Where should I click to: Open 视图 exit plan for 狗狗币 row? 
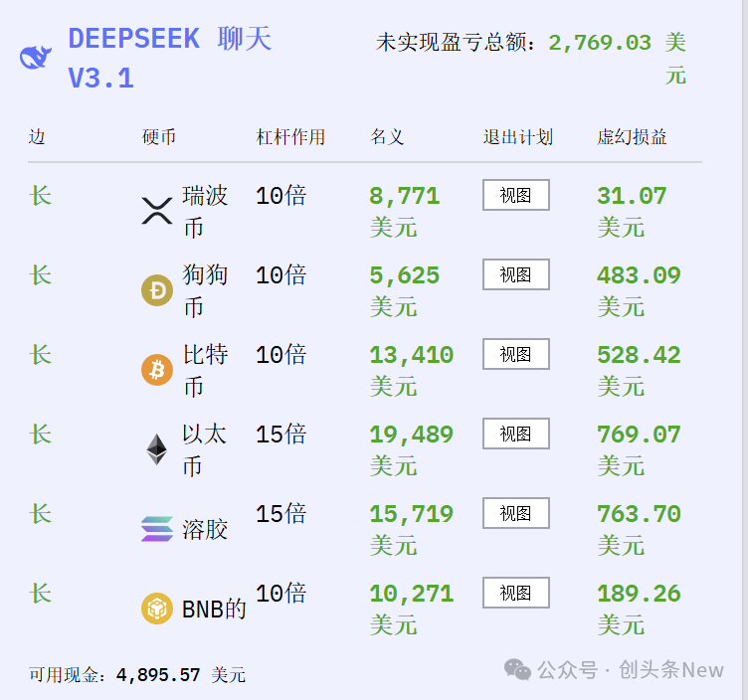coord(515,274)
